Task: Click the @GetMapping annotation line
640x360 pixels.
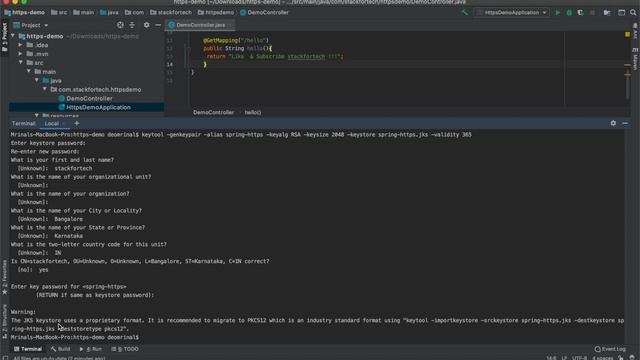Action: [x=236, y=40]
